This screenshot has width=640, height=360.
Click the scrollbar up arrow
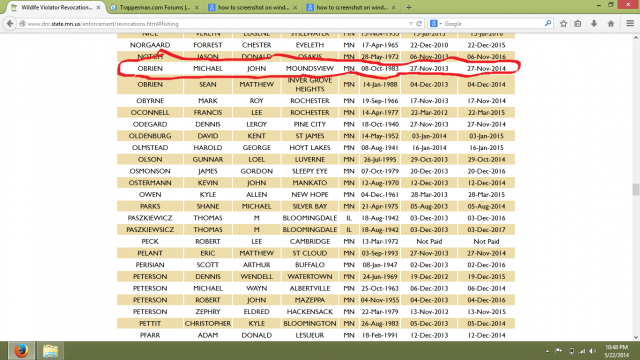click(636, 38)
